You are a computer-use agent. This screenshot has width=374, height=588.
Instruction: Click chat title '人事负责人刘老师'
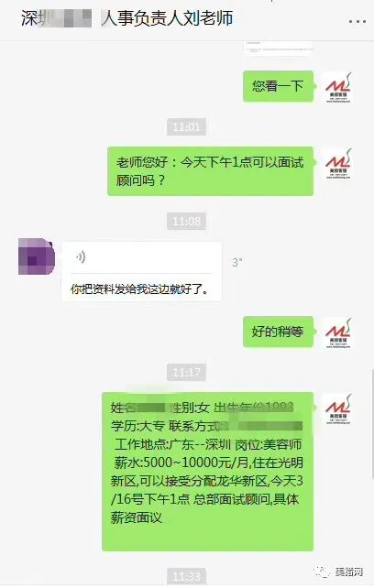click(168, 17)
